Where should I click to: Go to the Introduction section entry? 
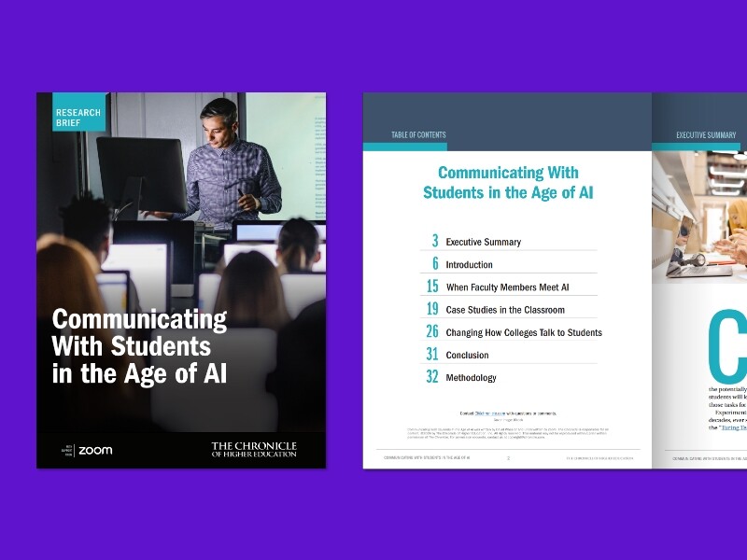click(x=469, y=265)
